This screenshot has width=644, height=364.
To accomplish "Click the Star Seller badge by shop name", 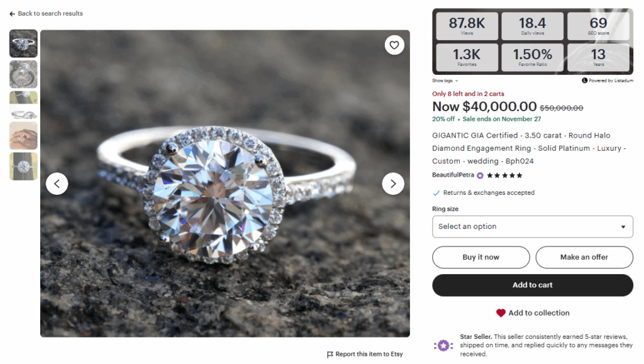I will click(480, 175).
